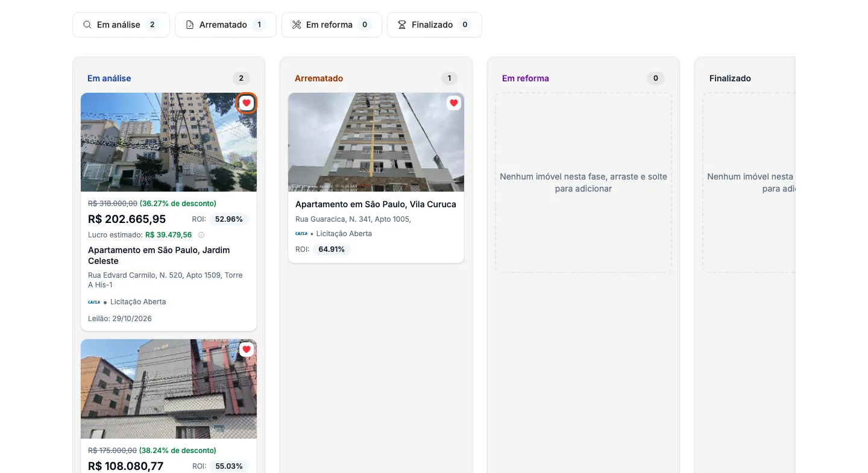The height and width of the screenshot is (473, 868).
Task: Click the empty drop zone in the Em reforma column
Action: (x=583, y=183)
